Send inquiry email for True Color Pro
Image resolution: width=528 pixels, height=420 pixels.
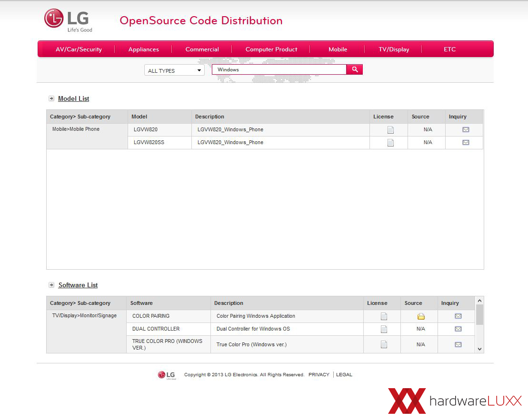click(458, 344)
